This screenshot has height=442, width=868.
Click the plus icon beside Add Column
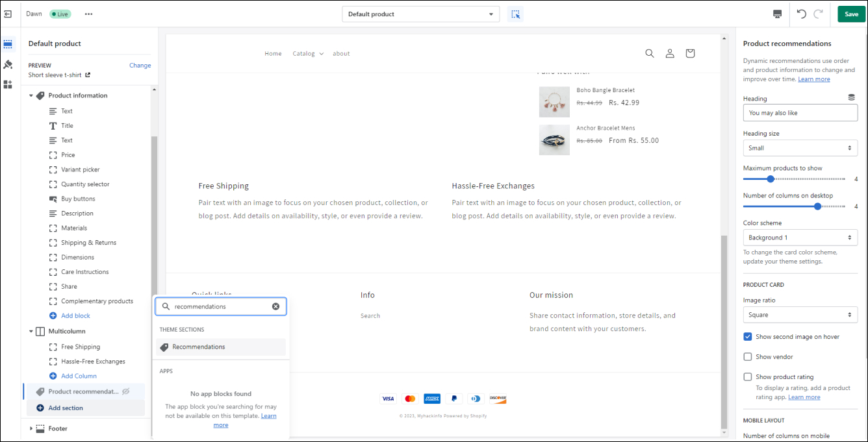coord(53,376)
